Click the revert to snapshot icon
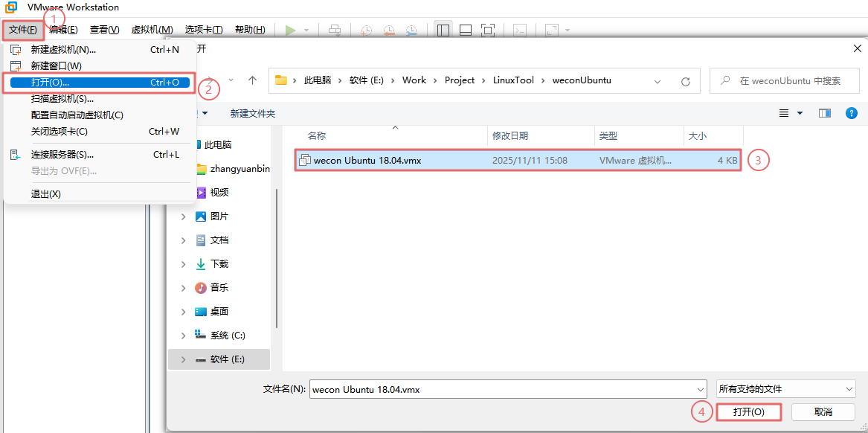Viewport: 868px width, 433px height. click(389, 31)
